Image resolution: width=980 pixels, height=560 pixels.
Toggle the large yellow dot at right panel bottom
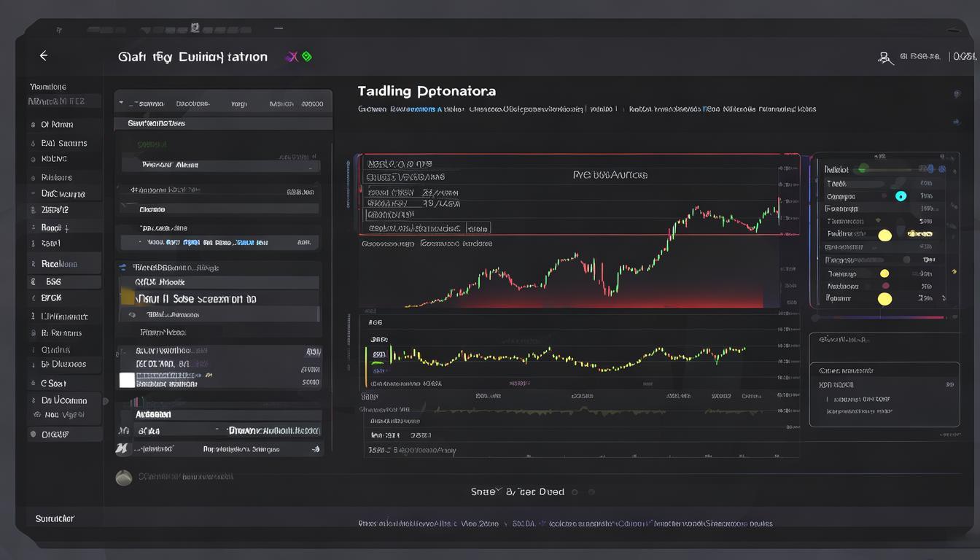tap(884, 298)
